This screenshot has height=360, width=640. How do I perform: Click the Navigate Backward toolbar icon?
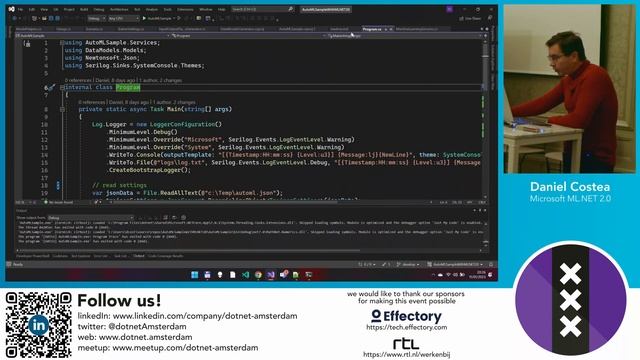[x=15, y=18]
